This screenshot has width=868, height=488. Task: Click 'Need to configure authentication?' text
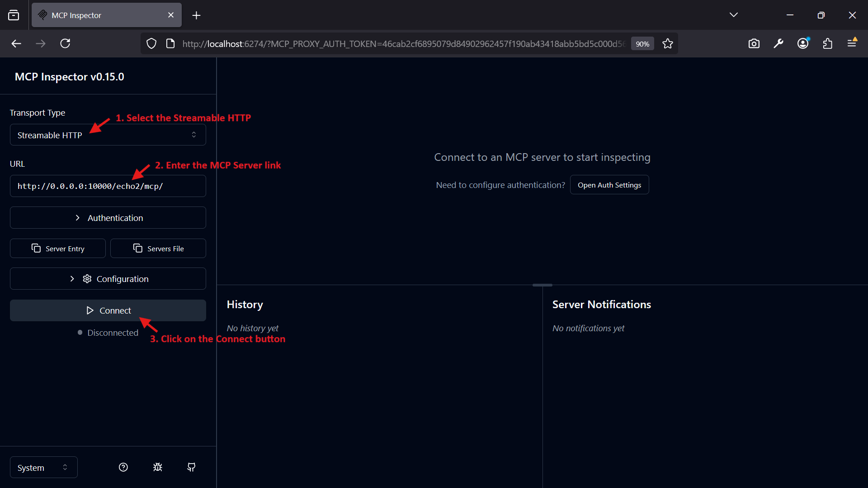click(x=500, y=185)
